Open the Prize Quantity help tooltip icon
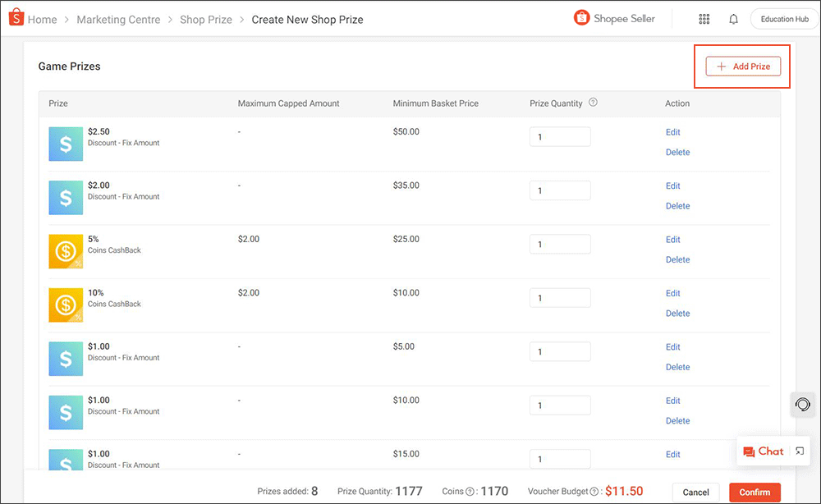 coord(592,103)
